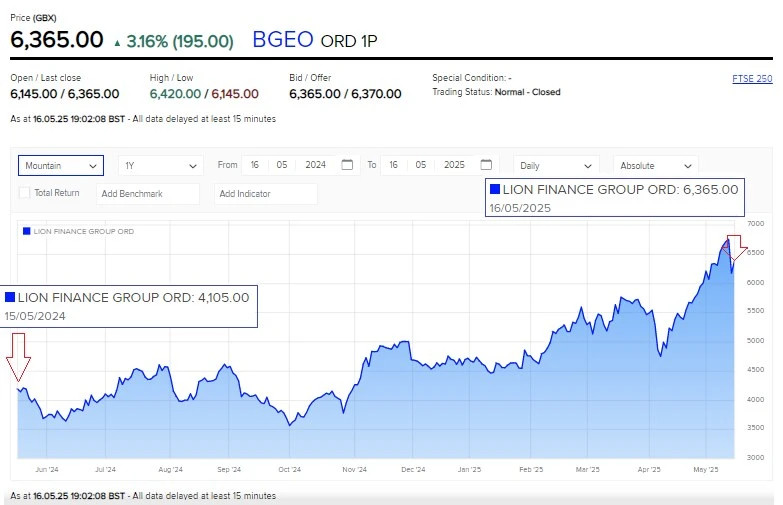The height and width of the screenshot is (505, 783).
Task: Select the To month field 05
Action: coord(421,165)
